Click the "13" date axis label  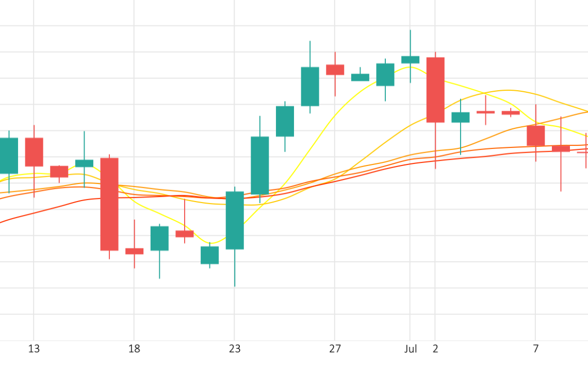coord(34,349)
